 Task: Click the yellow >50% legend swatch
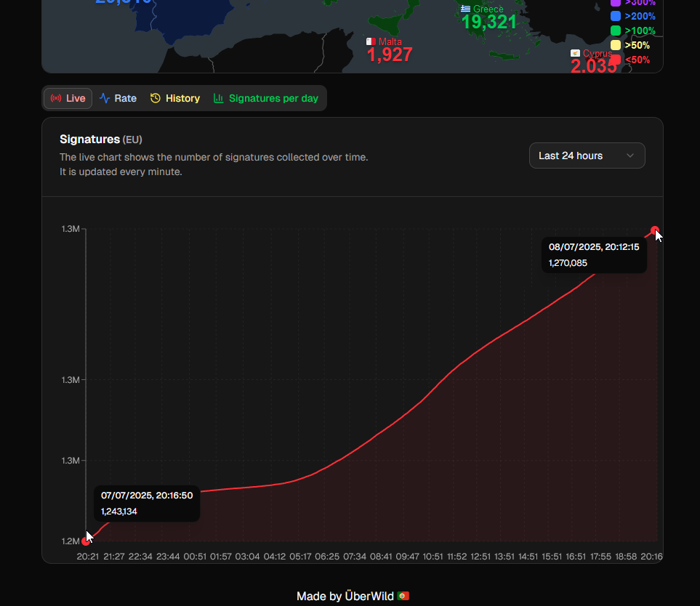coord(615,45)
